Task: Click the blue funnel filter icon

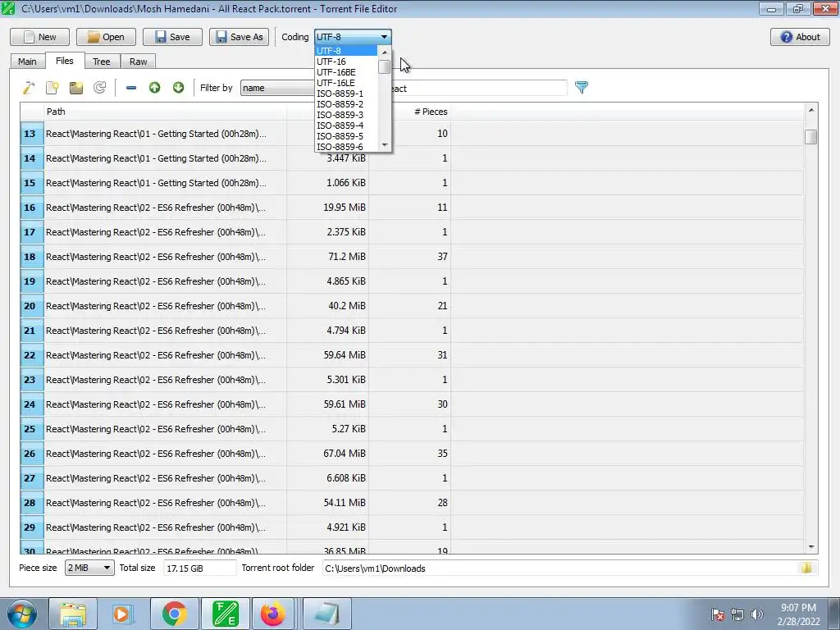Action: coord(582,87)
